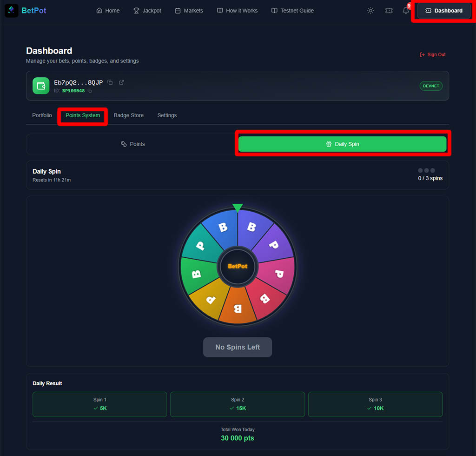Click the green wheel pointer arrow

pos(238,208)
